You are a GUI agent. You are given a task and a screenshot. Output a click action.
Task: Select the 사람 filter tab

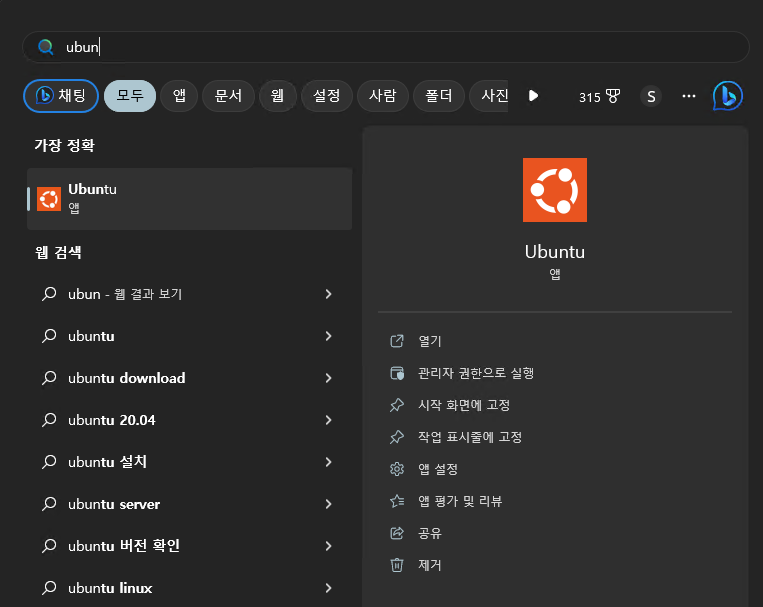(382, 96)
